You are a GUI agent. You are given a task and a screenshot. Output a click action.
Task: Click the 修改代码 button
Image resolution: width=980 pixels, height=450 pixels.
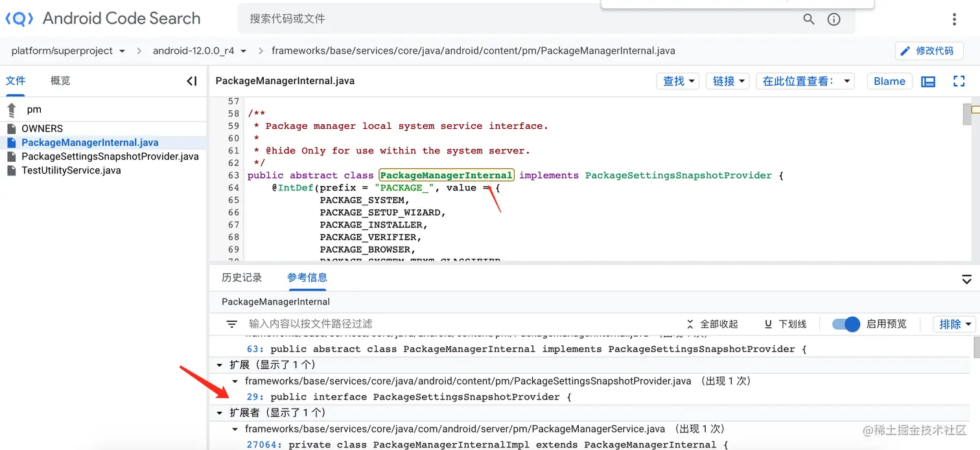click(928, 51)
